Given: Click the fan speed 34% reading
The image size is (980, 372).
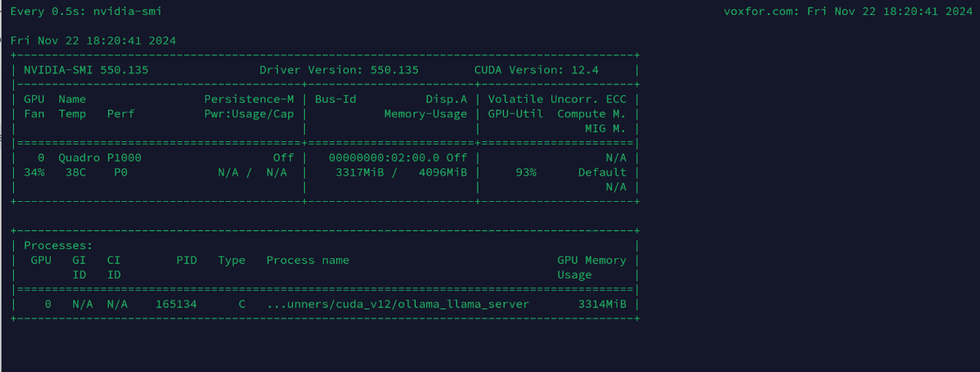Looking at the screenshot, I should click(34, 172).
